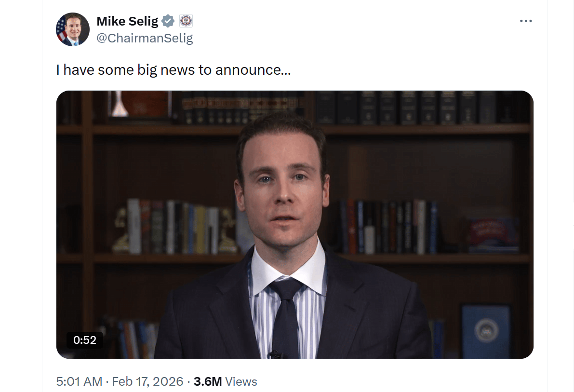This screenshot has height=392, width=574.
Task: Click the 0:52 video duration badge
Action: 84,340
